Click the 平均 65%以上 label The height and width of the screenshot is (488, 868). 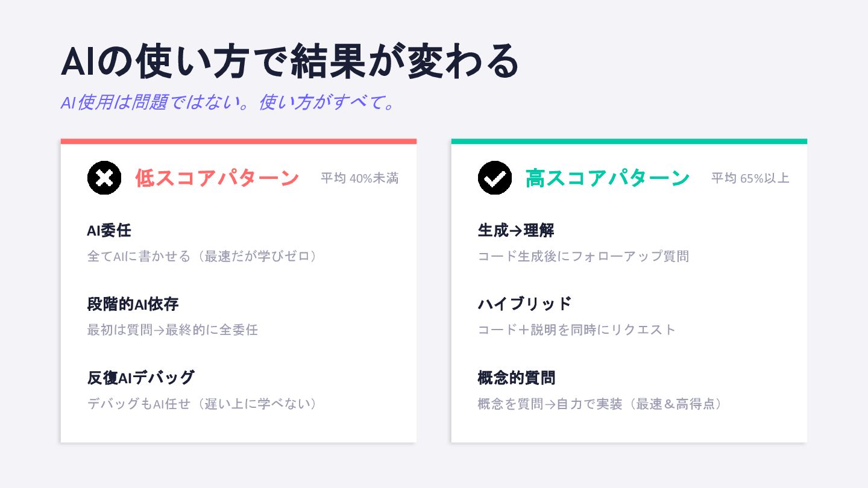tap(750, 178)
